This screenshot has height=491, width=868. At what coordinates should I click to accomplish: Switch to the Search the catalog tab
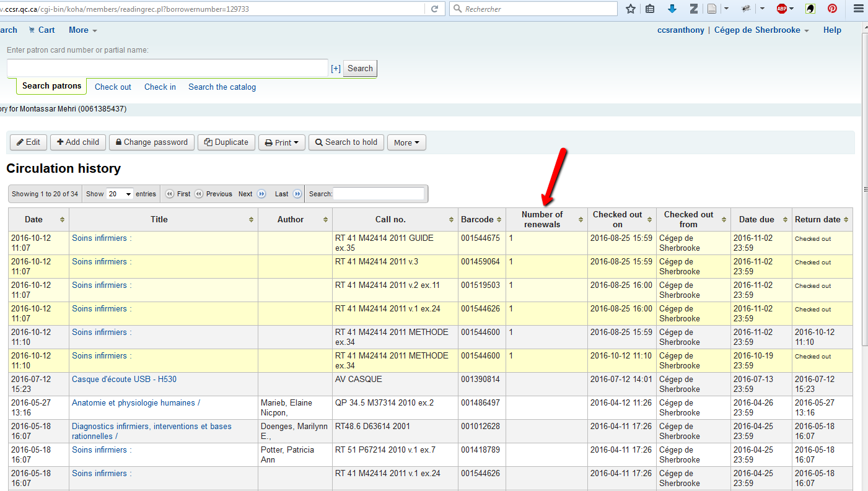pyautogui.click(x=222, y=87)
